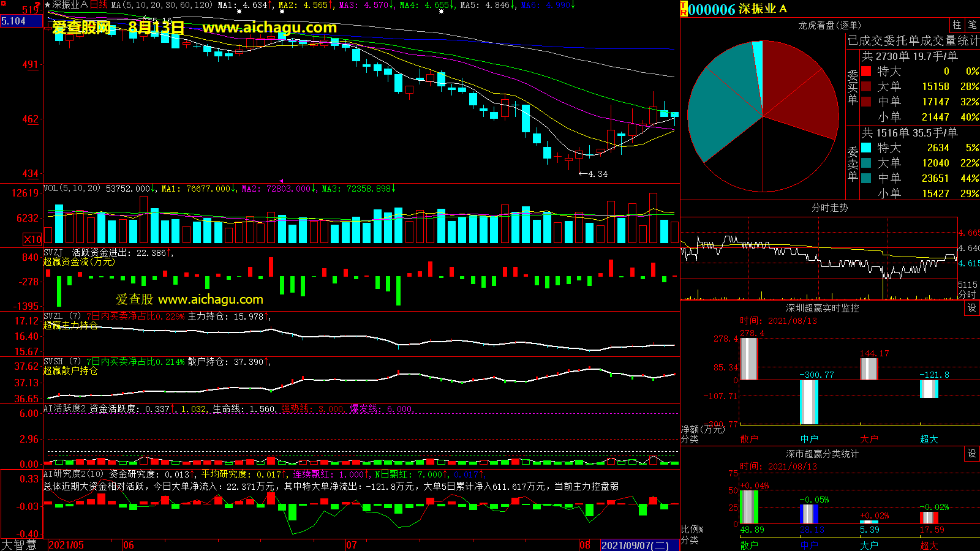Click the 分时 label beside intraday chart
Image resolution: width=980 pixels, height=551 pixels.
967,294
